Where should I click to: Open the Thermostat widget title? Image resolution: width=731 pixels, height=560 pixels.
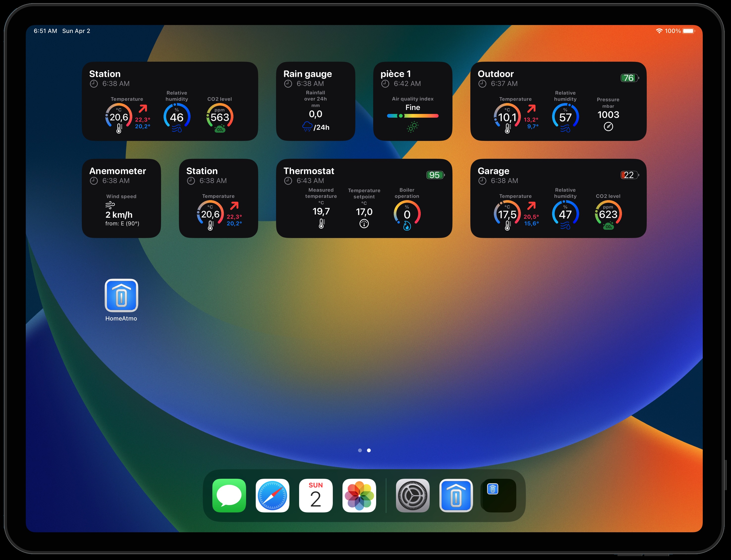pyautogui.click(x=309, y=171)
